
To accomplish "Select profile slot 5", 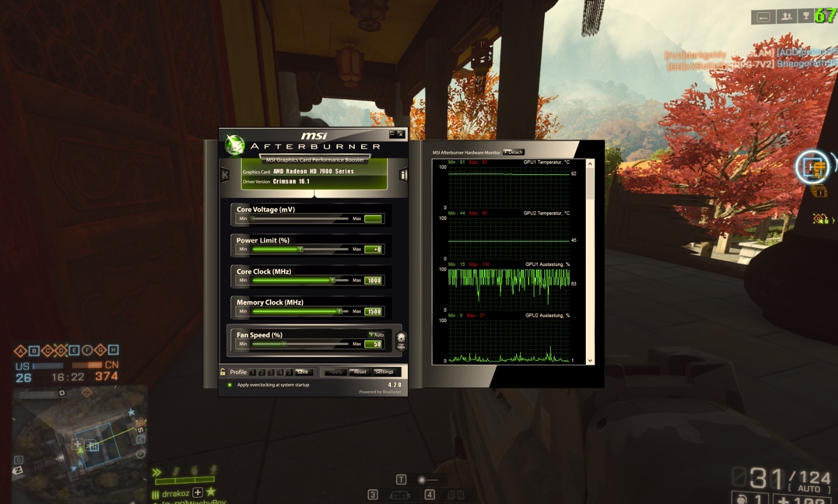I will pyautogui.click(x=289, y=372).
